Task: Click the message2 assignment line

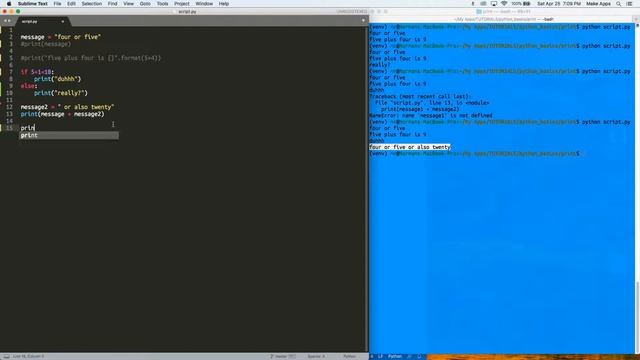Action: pyautogui.click(x=67, y=107)
